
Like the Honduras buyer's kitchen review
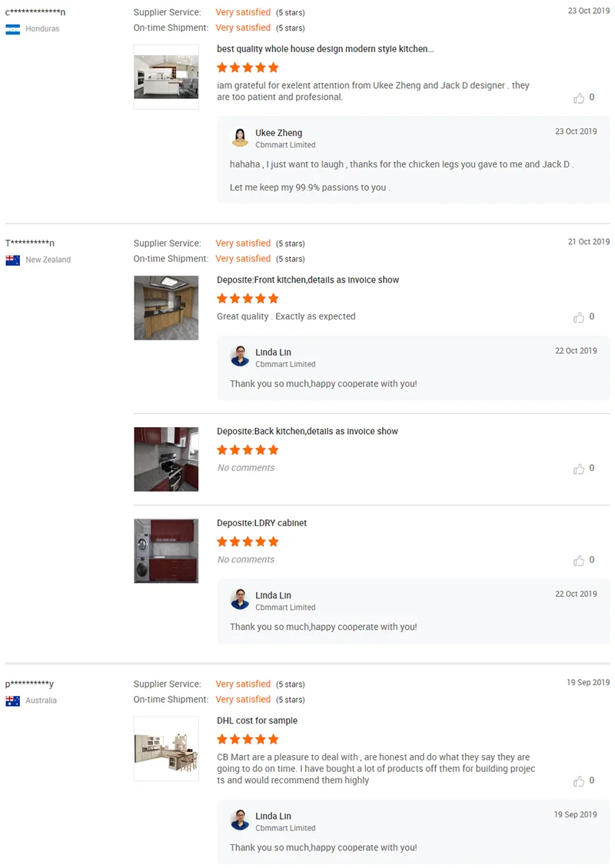coord(579,98)
